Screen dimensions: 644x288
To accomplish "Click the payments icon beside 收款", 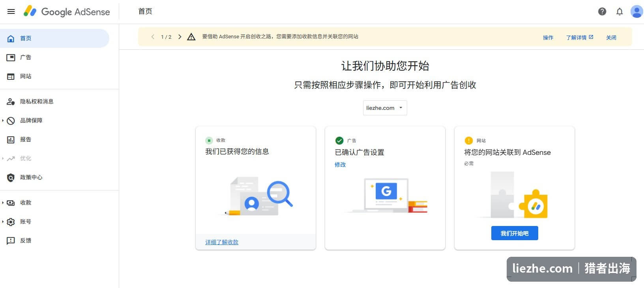I will (x=11, y=203).
